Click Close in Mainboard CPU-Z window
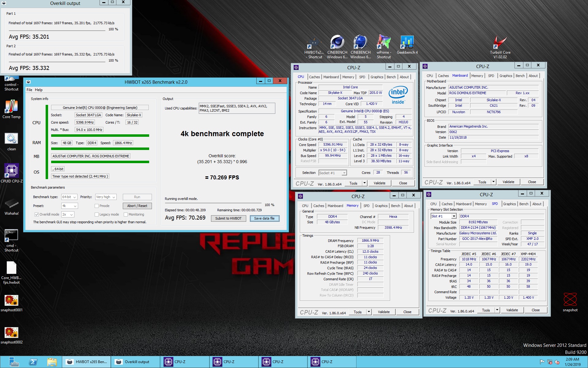 point(532,182)
